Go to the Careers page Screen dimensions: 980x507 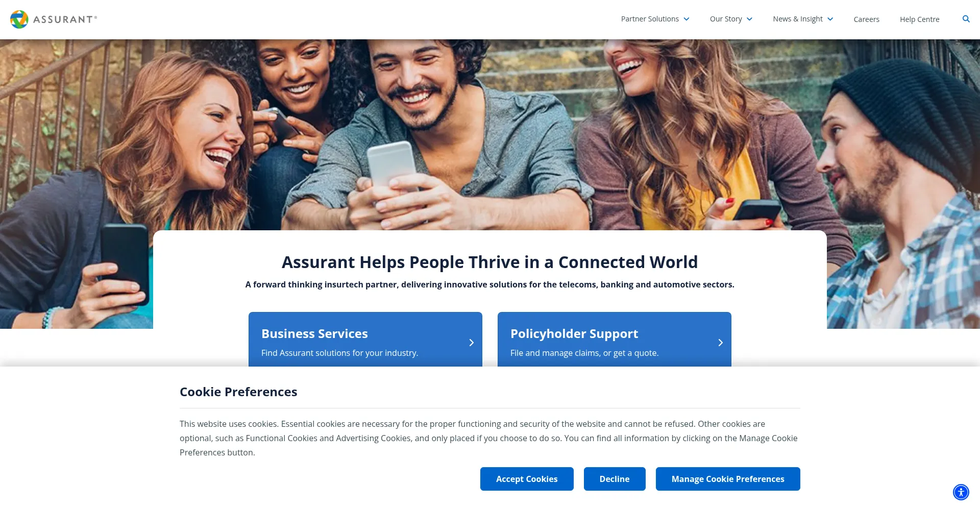[866, 19]
